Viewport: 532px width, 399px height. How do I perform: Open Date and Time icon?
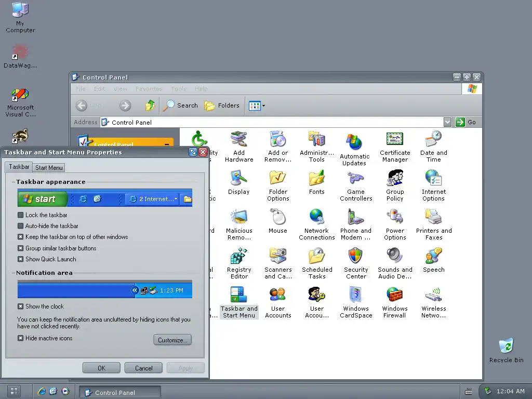434,147
